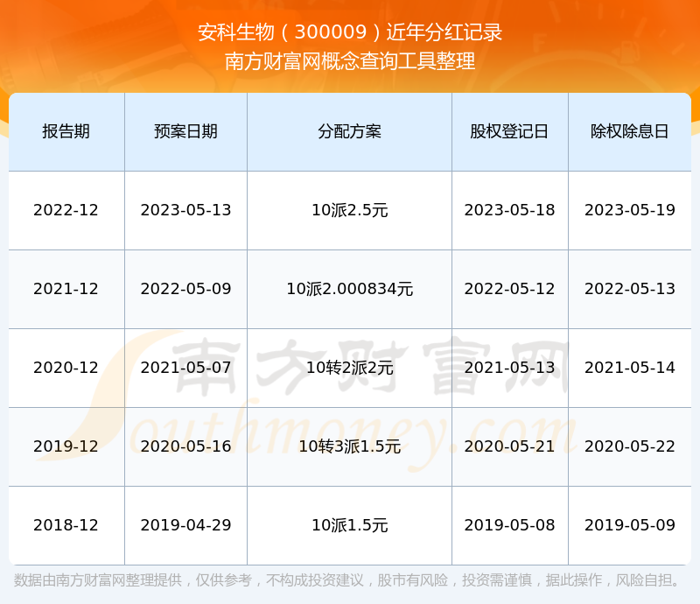Viewport: 700px width, 604px height.
Task: Click report period cell 2022-12
Action: coord(66,210)
